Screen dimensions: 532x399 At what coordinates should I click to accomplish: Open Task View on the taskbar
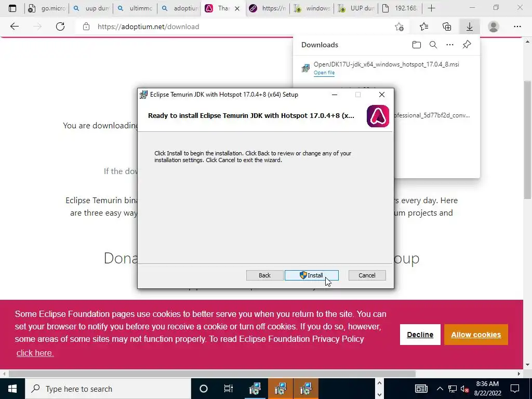[x=229, y=389]
